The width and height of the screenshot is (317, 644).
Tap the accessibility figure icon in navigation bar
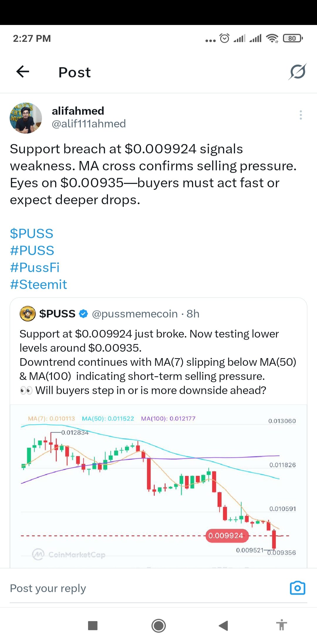tap(281, 625)
